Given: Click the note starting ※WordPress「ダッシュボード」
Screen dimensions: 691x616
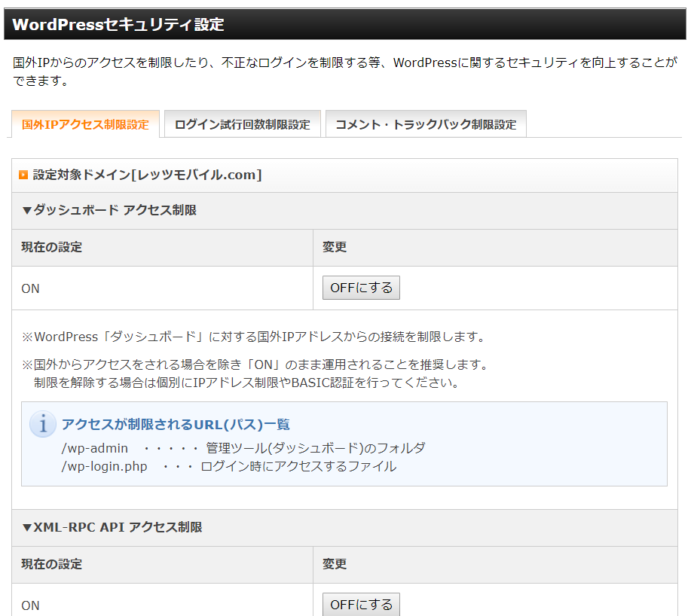Looking at the screenshot, I should click(254, 337).
